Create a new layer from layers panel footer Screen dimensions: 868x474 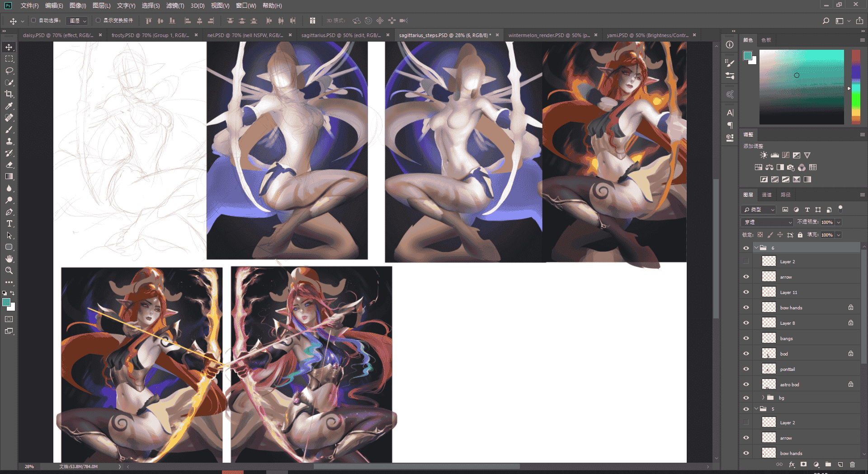point(840,465)
